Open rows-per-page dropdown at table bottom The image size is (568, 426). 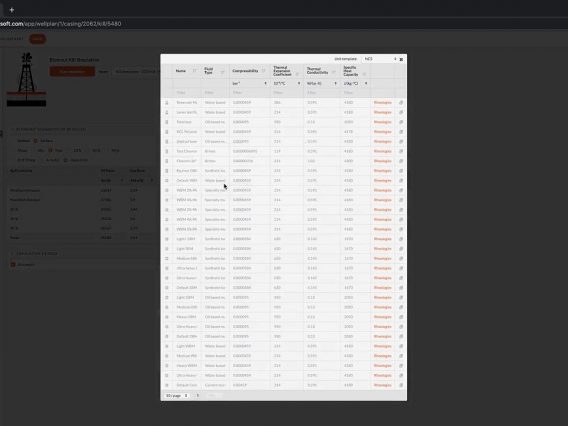click(x=177, y=396)
